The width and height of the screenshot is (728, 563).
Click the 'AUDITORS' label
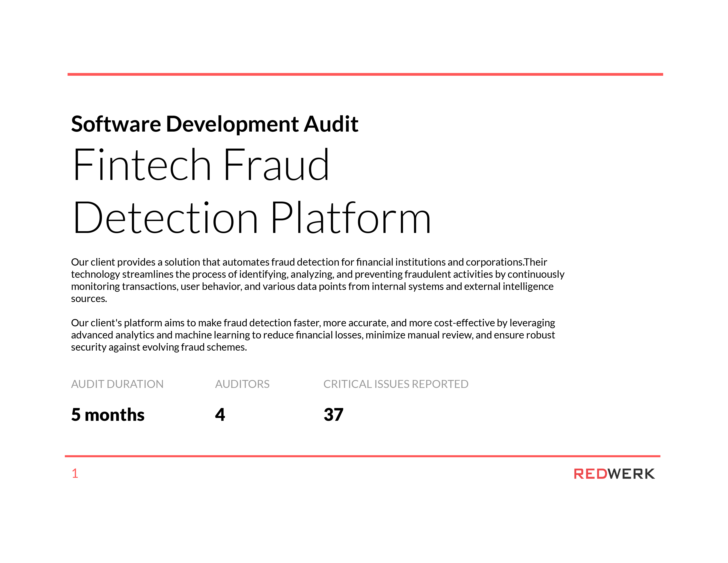coord(242,384)
